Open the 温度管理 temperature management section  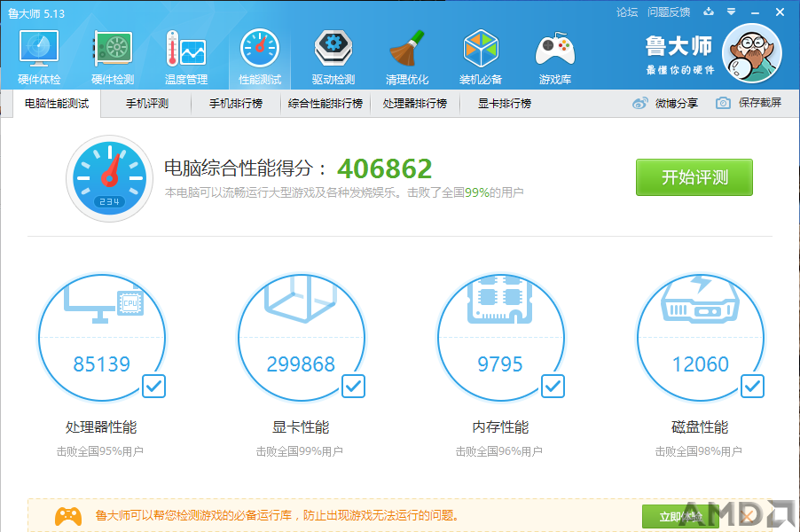(x=185, y=57)
